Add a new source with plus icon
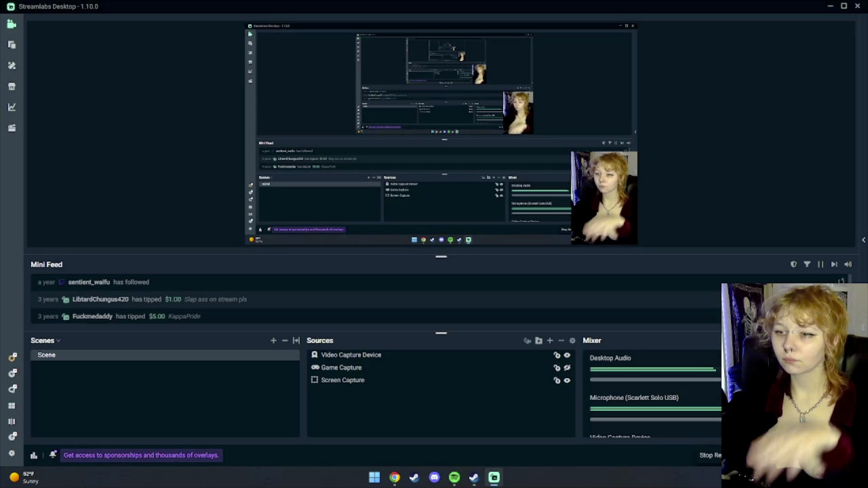Screen dimensions: 868x488 (550, 341)
